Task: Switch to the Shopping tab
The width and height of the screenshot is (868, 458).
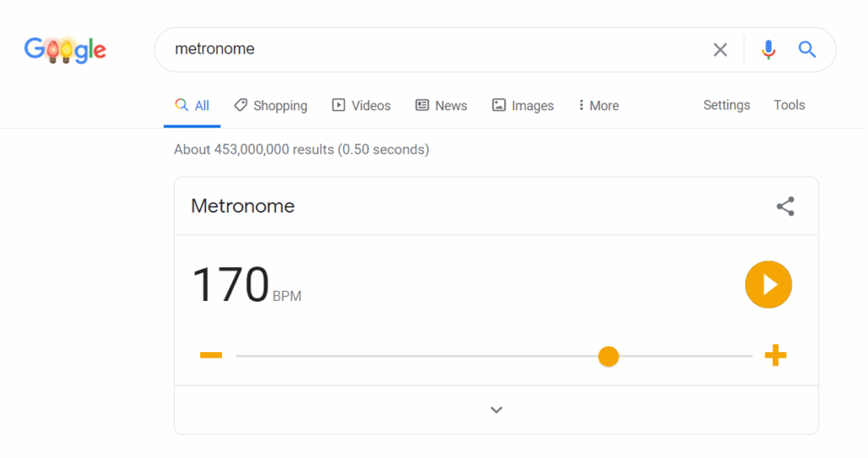Action: (270, 106)
